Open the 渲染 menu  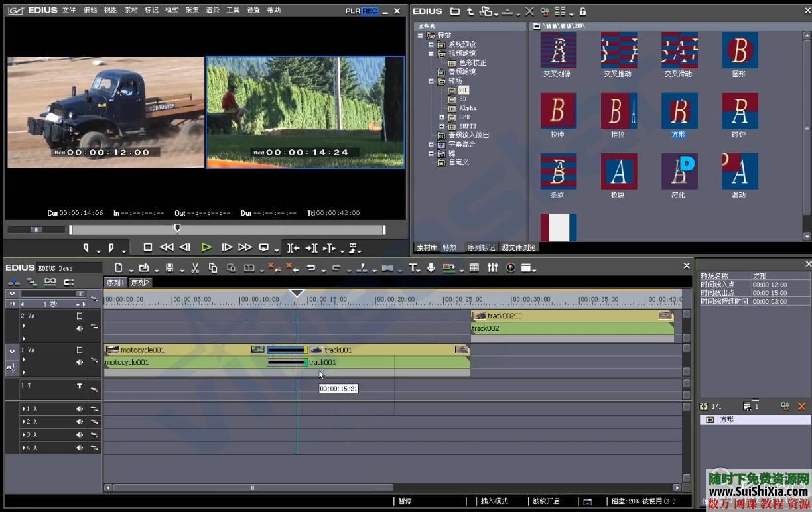point(212,11)
